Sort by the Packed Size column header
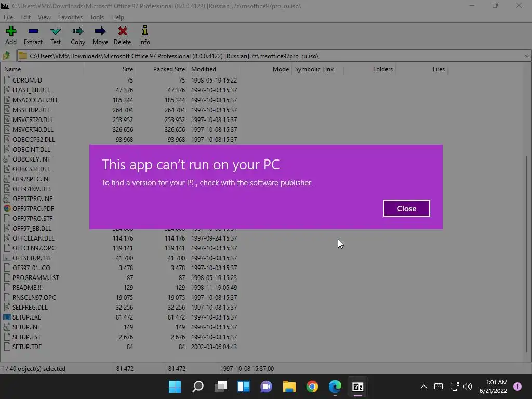The width and height of the screenshot is (532, 399). (162, 69)
